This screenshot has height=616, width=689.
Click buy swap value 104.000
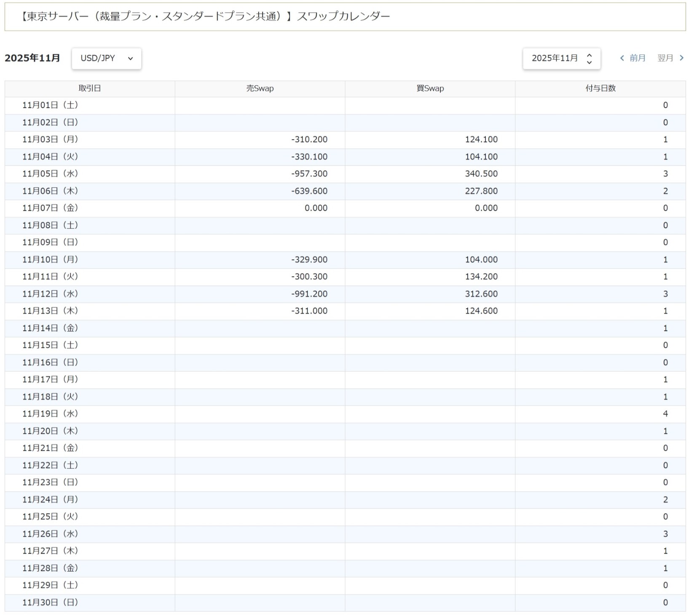tap(481, 260)
